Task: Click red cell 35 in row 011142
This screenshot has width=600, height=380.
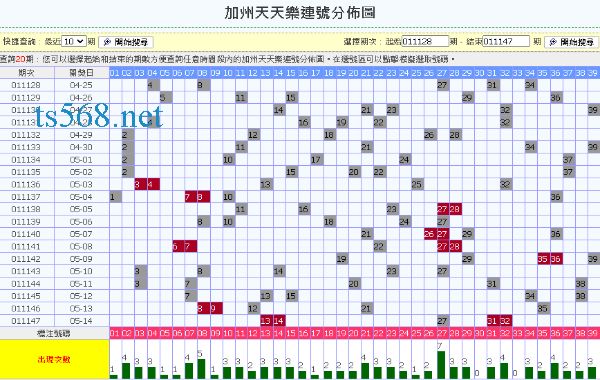Action: click(543, 259)
